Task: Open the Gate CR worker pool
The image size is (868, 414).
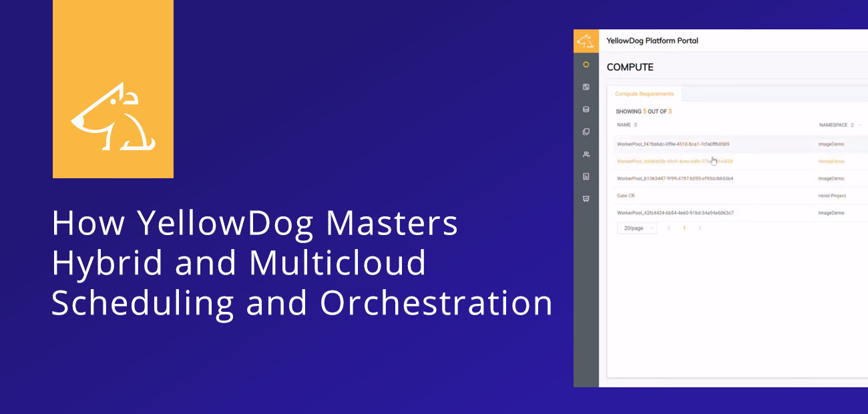Action: (626, 196)
